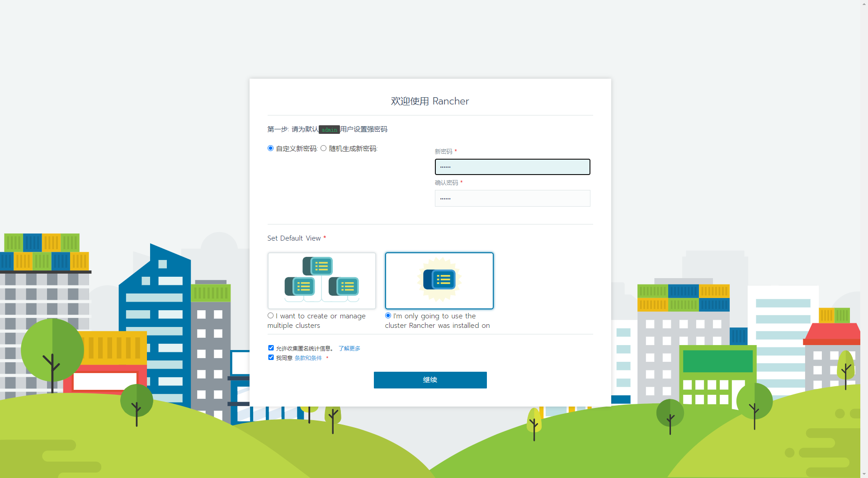Choose the single cluster view card image
This screenshot has width=868, height=478.
(439, 281)
